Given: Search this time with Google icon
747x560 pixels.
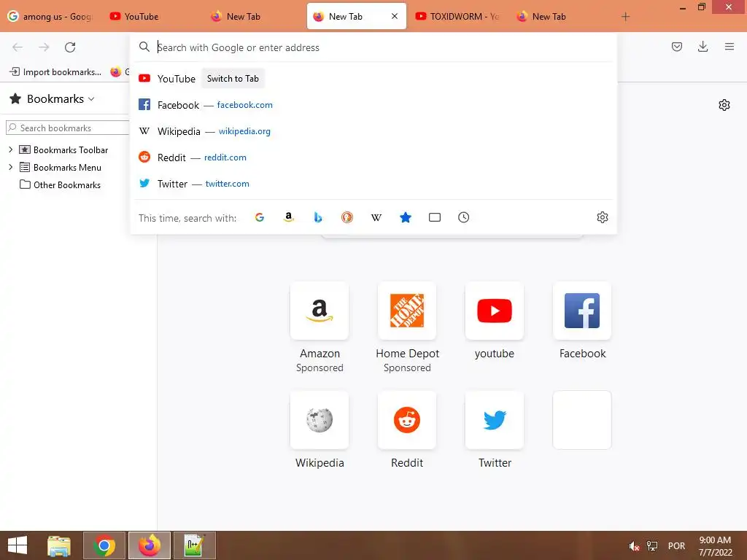Looking at the screenshot, I should [260, 217].
